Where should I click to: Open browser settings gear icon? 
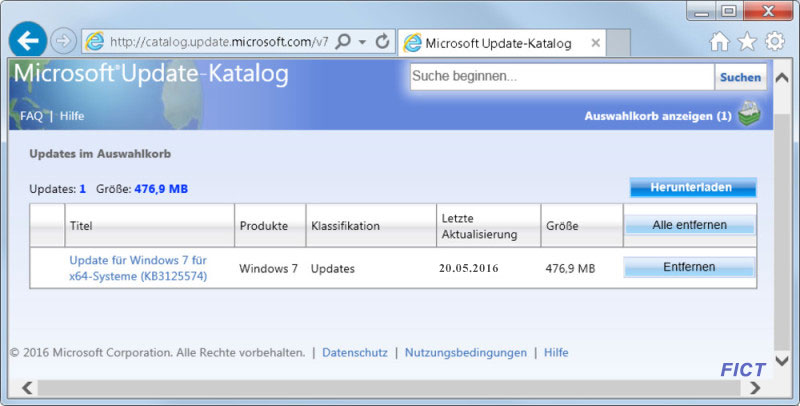tap(774, 41)
